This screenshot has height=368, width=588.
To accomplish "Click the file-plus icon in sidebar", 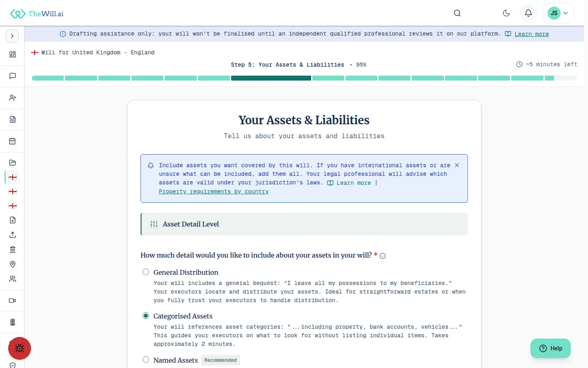I will click(x=13, y=220).
